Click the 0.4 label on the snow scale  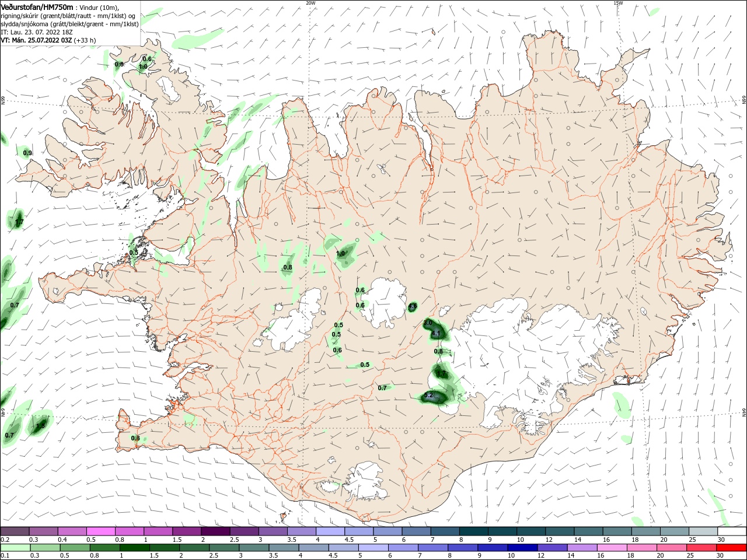click(62, 540)
